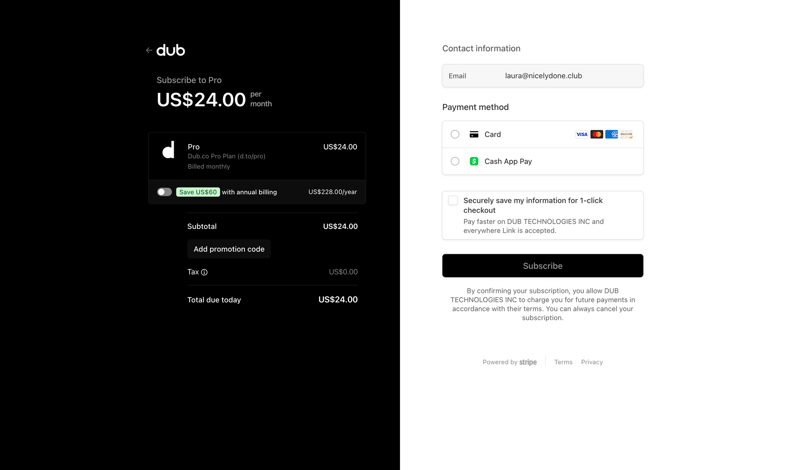Open the Privacy link

point(592,362)
